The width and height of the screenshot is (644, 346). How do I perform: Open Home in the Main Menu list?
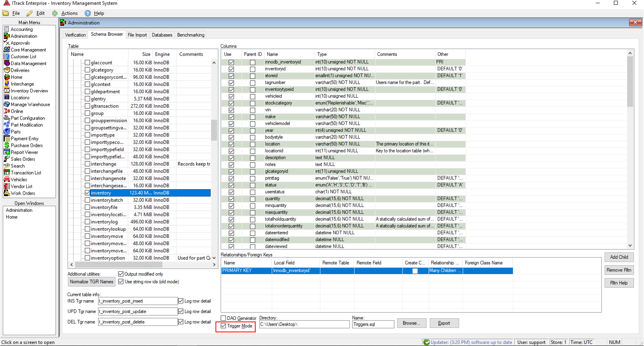point(17,77)
